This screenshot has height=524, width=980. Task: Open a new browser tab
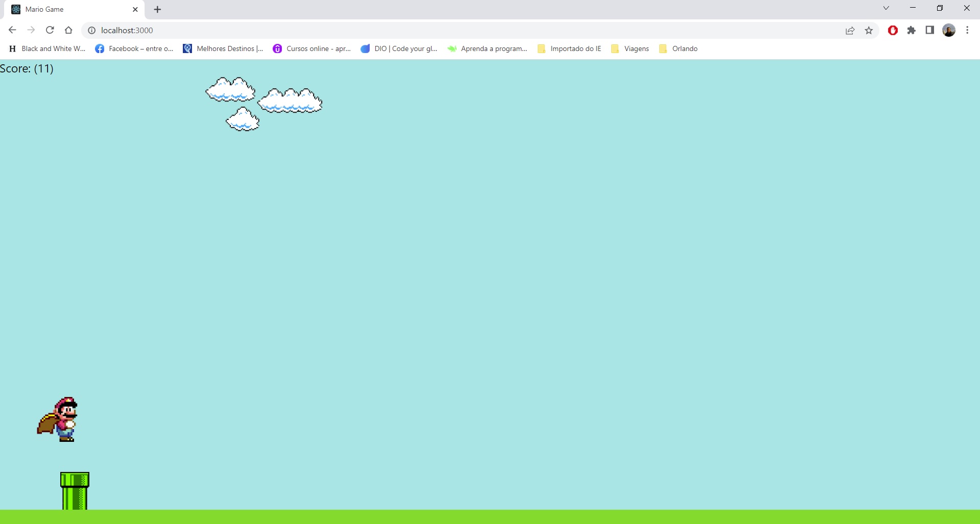[x=157, y=9]
